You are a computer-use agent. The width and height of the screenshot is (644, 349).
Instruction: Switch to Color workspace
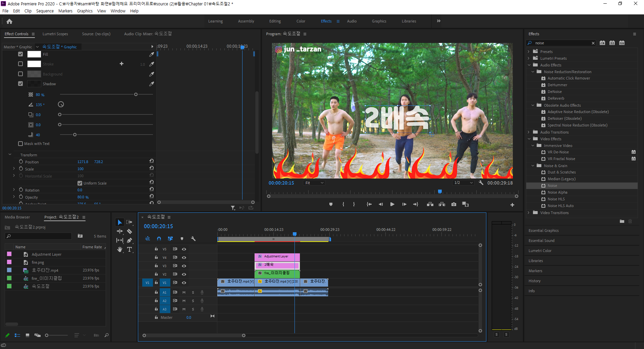(x=301, y=21)
